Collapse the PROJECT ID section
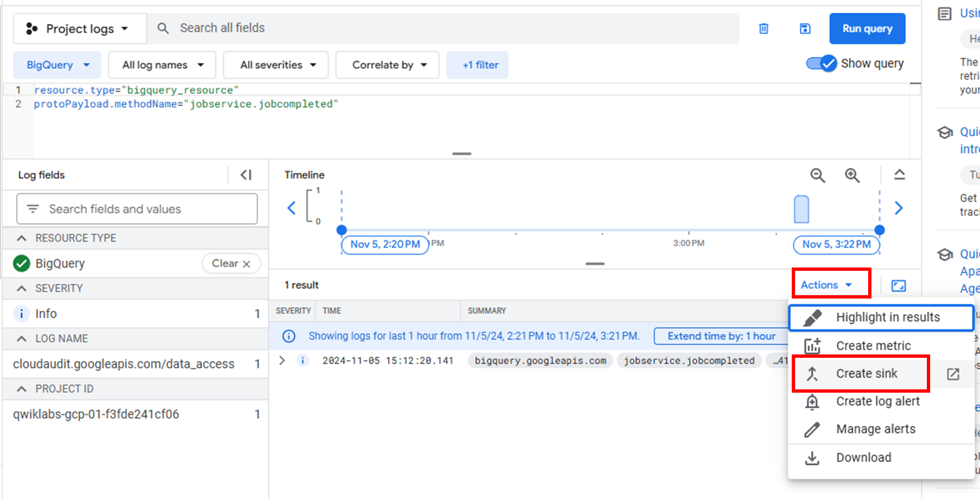 click(22, 389)
